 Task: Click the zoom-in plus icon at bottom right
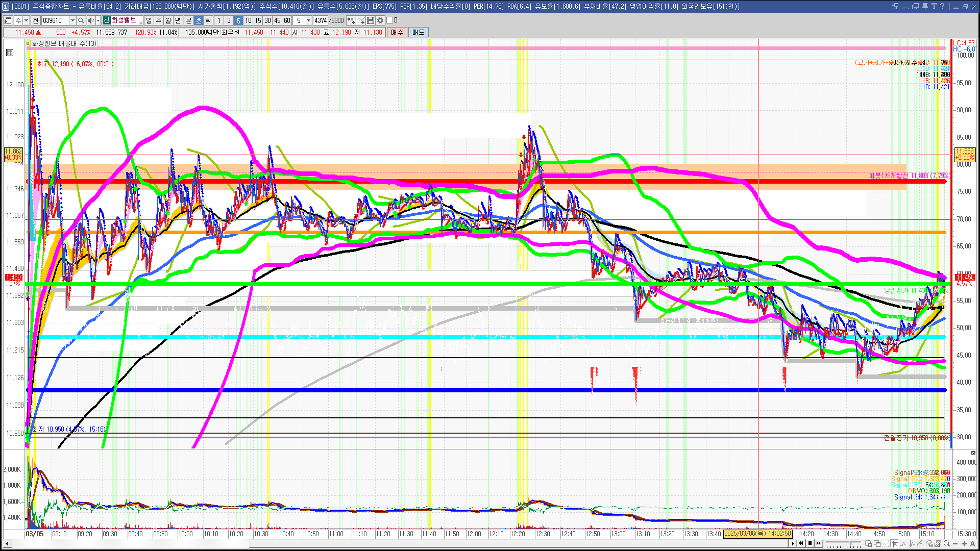[x=964, y=543]
